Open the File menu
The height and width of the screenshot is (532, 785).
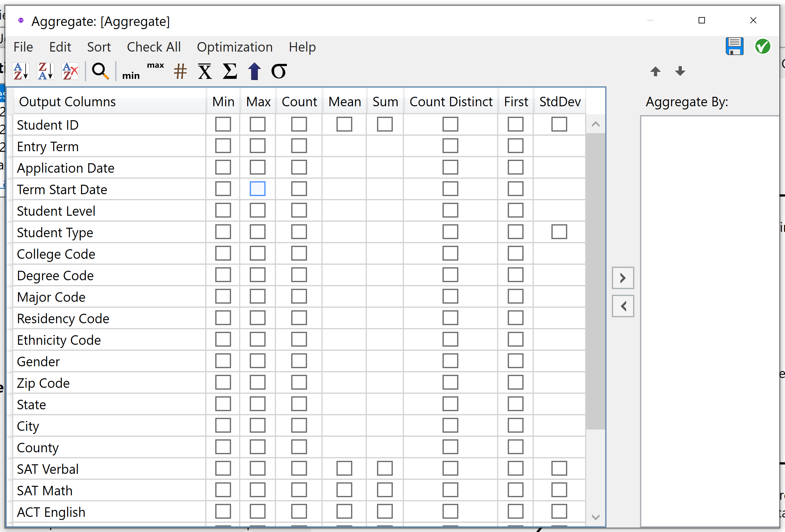click(23, 47)
